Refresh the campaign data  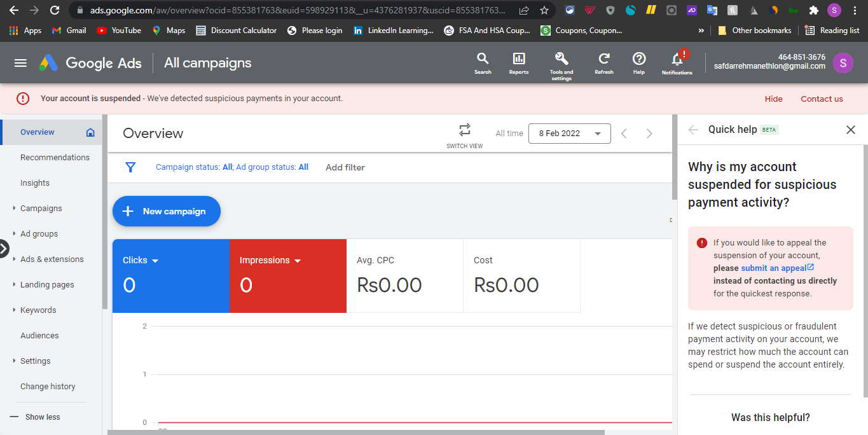(x=603, y=63)
